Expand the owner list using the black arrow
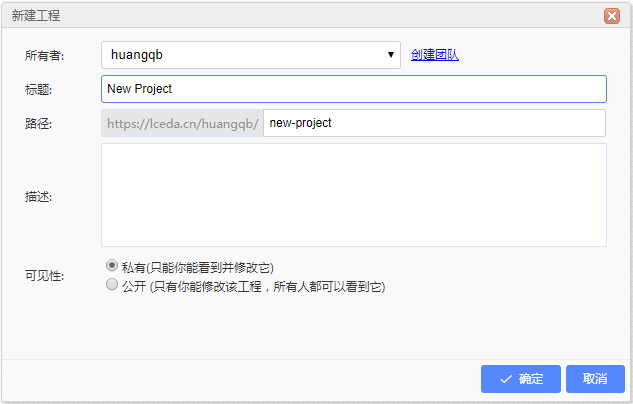This screenshot has width=633, height=404. (x=390, y=54)
